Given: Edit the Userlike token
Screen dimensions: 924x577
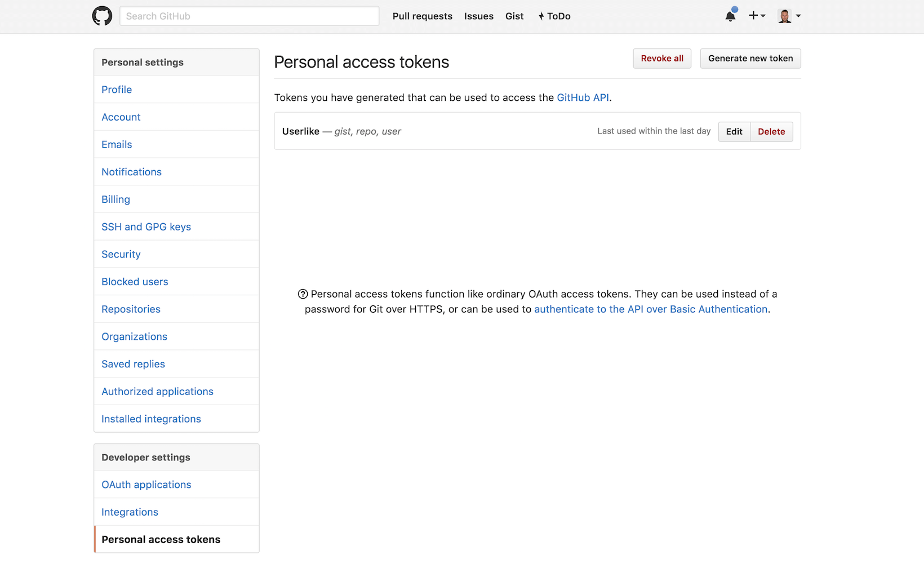Looking at the screenshot, I should click(734, 132).
